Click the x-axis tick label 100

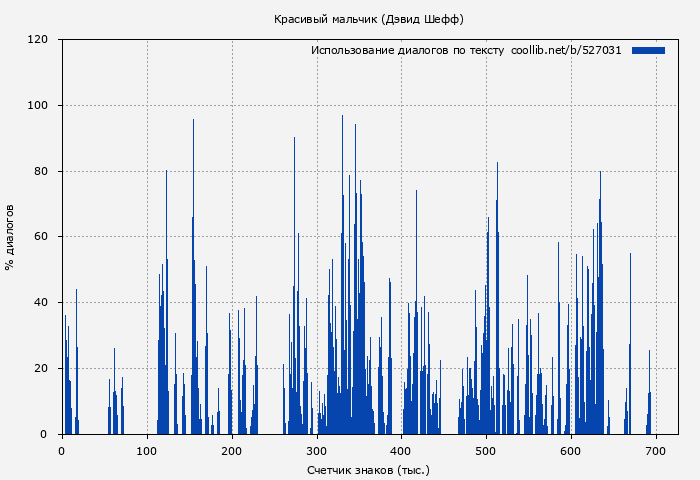[147, 451]
